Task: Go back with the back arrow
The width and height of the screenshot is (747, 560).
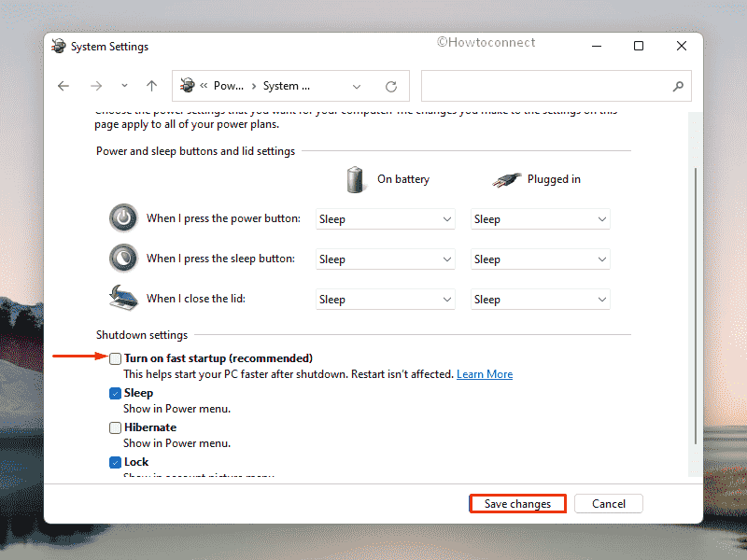Action: pos(63,86)
